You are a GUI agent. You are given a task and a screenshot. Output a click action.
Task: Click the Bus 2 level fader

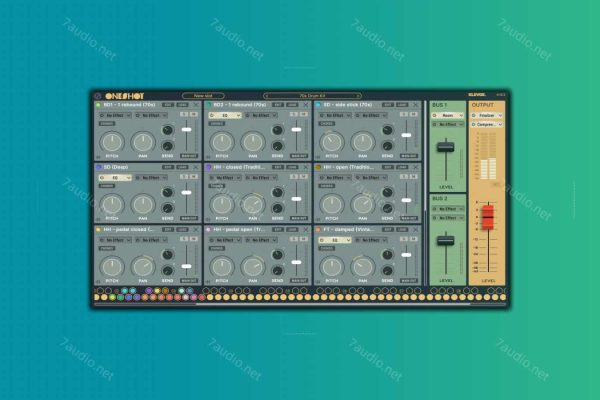click(446, 241)
